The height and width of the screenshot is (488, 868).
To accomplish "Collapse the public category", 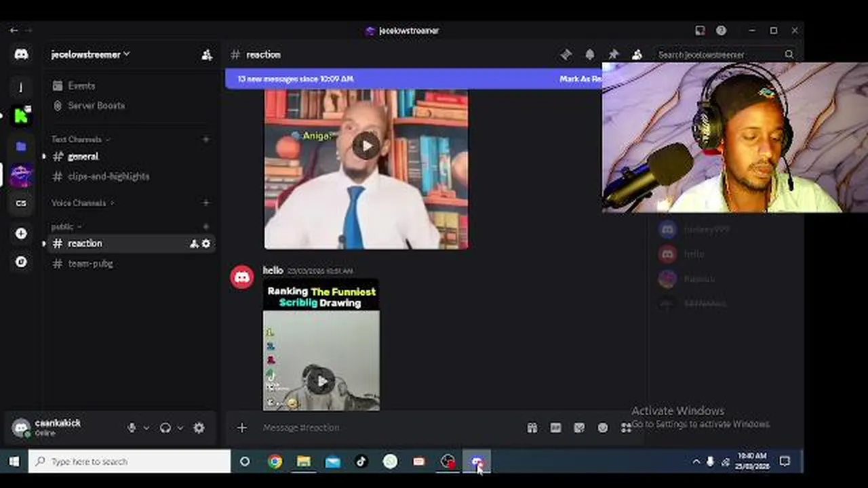I will pos(66,227).
